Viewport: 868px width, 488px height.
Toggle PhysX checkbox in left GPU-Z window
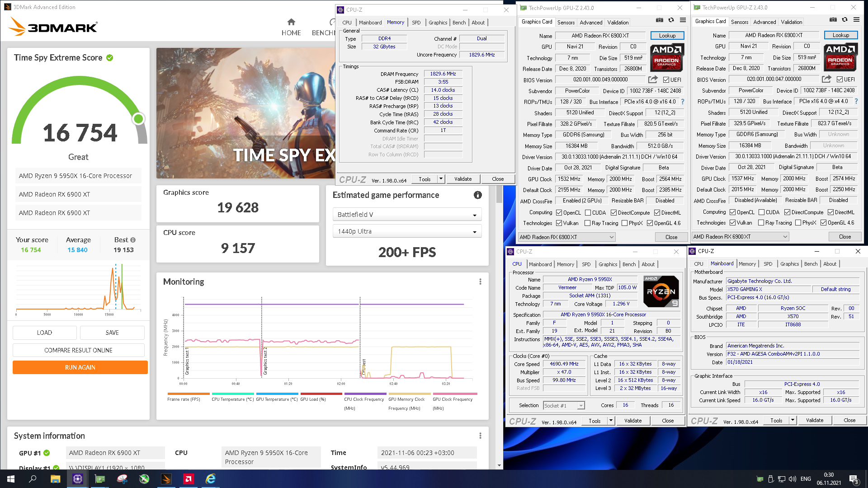click(x=624, y=223)
